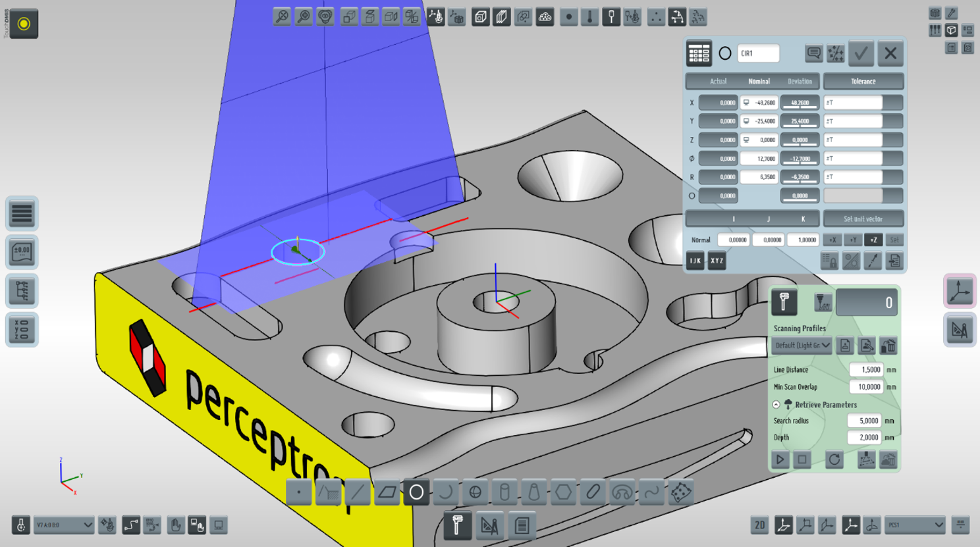
Task: Click the reset scan circular arrow
Action: click(834, 459)
